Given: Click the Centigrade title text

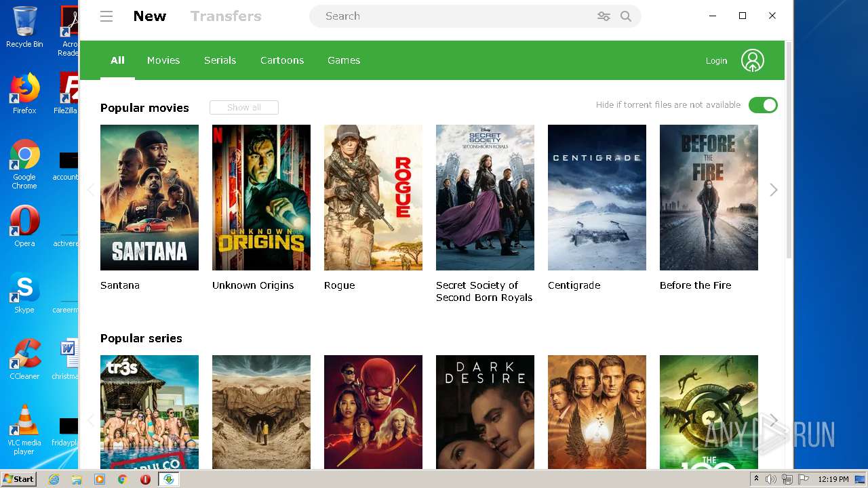Looking at the screenshot, I should pos(574,285).
